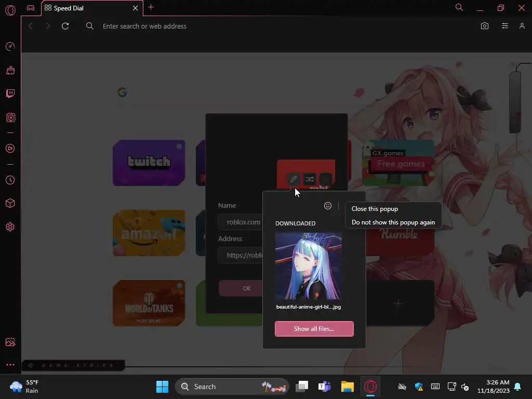Image resolution: width=532 pixels, height=399 pixels.
Task: Choose Close this popup
Action: (x=375, y=209)
